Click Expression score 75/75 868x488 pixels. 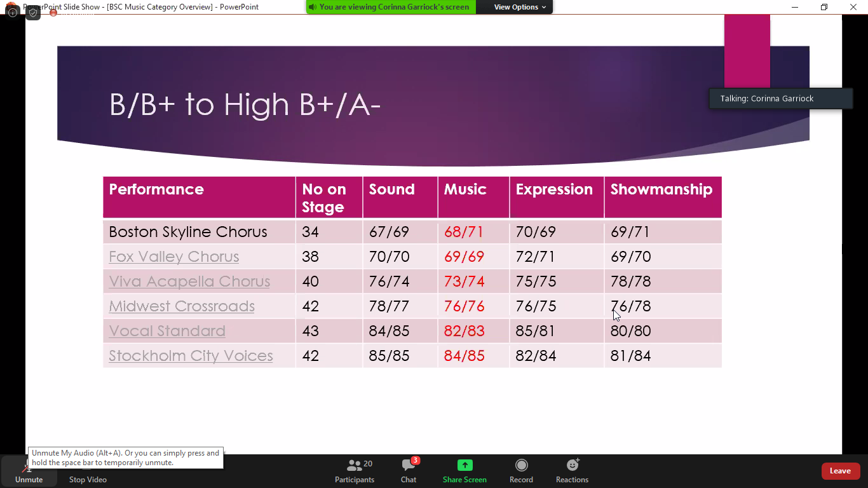pos(536,281)
